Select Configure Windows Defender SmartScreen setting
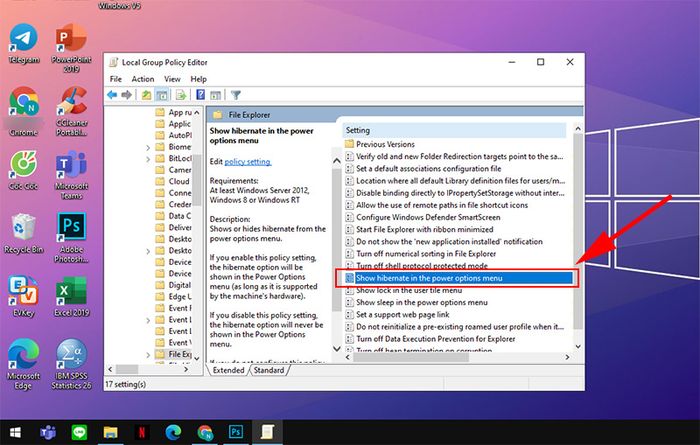This screenshot has height=445, width=700. [x=423, y=217]
